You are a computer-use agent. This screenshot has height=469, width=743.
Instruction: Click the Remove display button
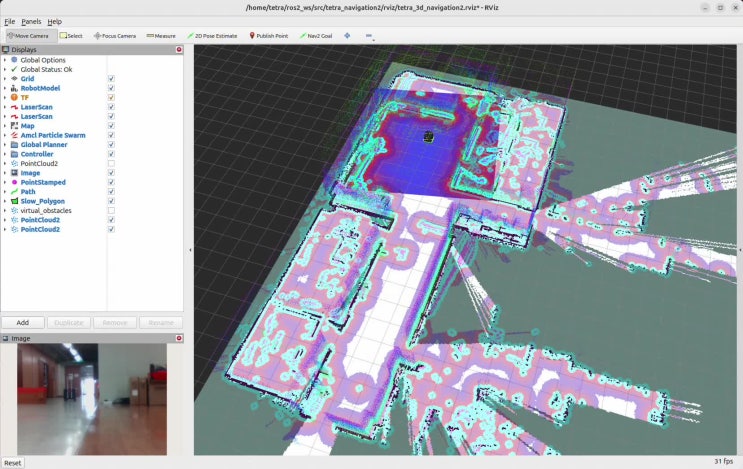coord(115,323)
